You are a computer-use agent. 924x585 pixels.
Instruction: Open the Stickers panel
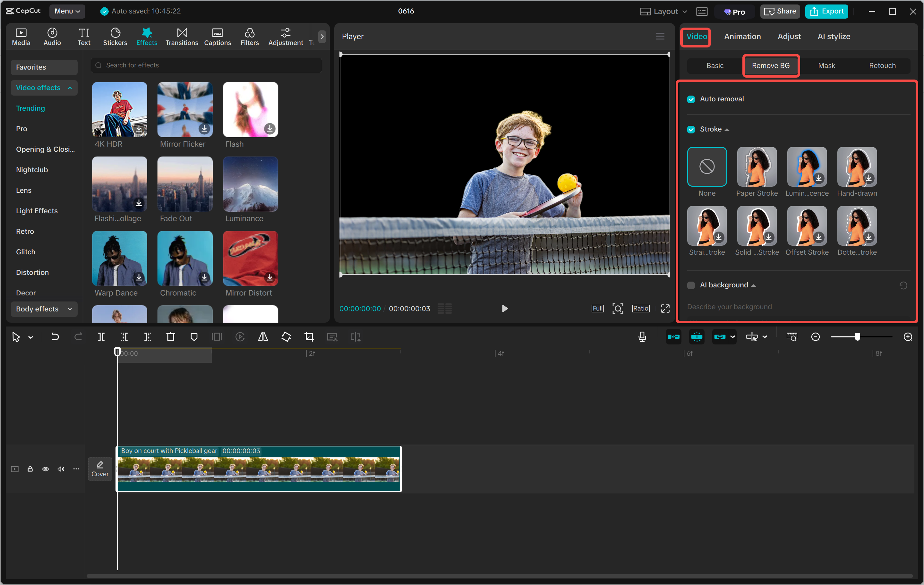115,36
